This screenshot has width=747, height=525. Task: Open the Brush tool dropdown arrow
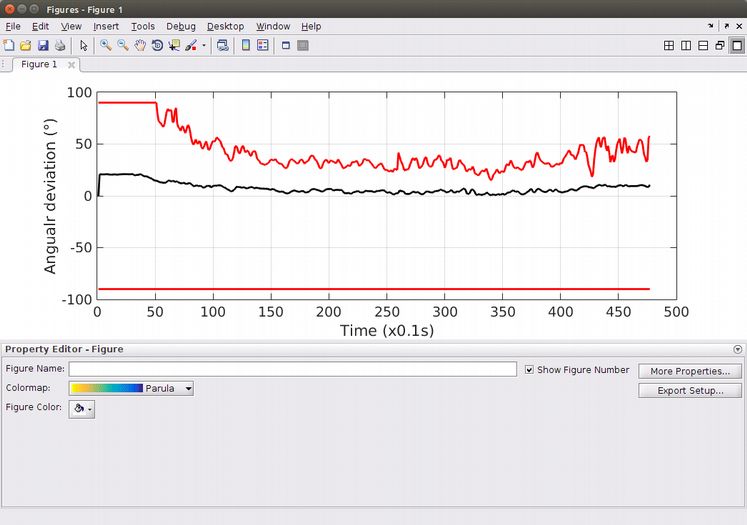click(x=204, y=45)
